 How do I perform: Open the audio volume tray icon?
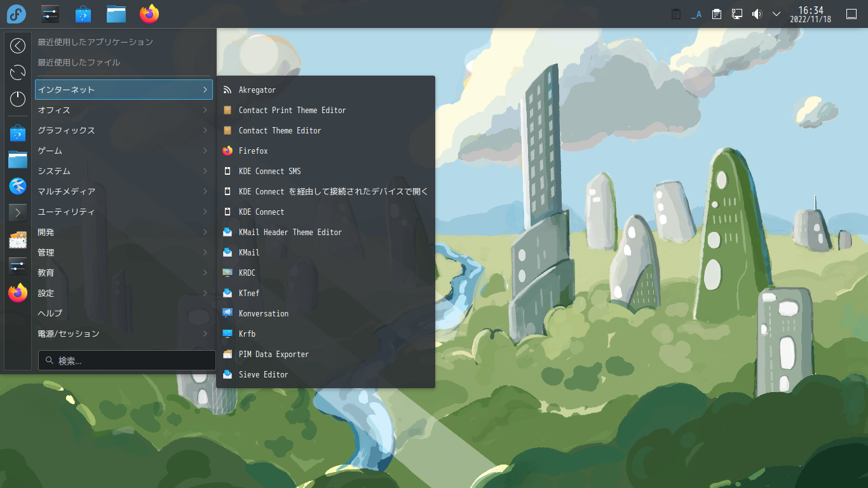(757, 14)
